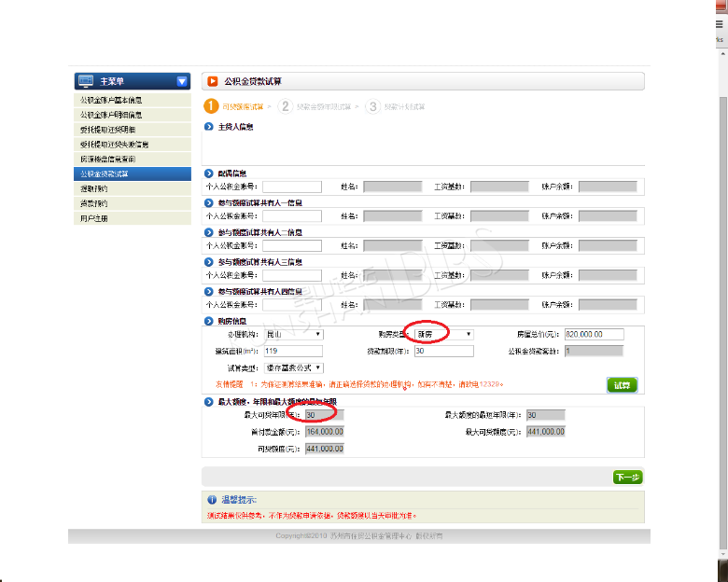The image size is (728, 582).
Task: Click the 建筑面积 input field
Action: pos(292,352)
